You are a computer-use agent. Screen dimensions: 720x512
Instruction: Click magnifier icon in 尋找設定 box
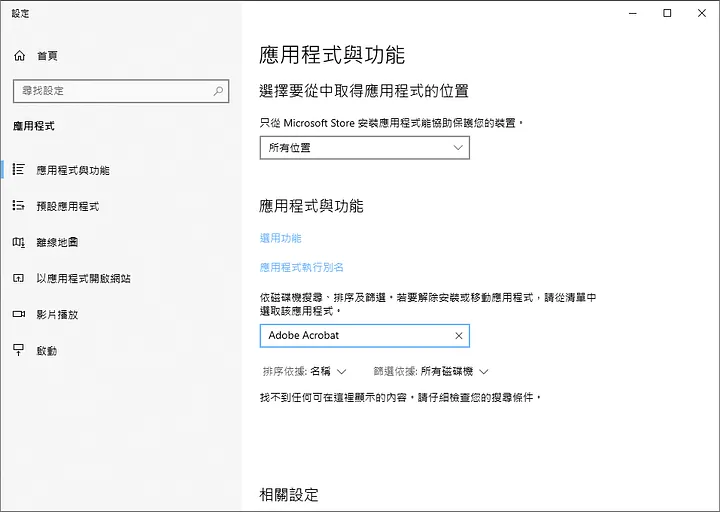[x=218, y=91]
